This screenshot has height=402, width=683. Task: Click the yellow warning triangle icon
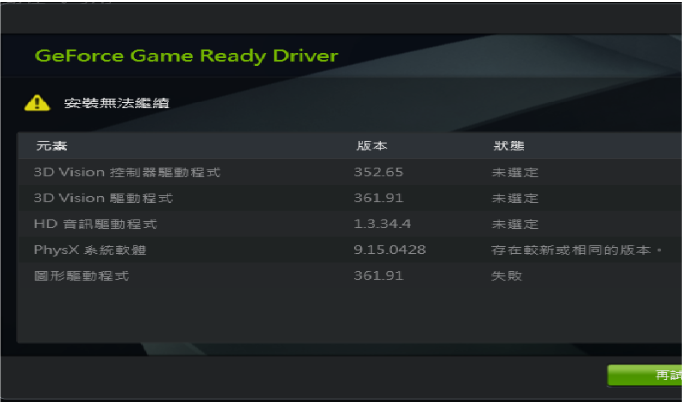click(37, 103)
